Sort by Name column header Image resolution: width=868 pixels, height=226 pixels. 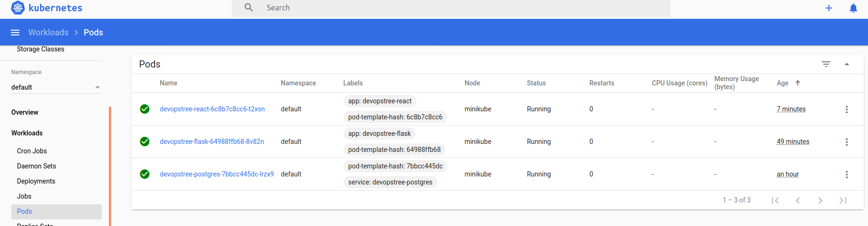click(x=168, y=83)
